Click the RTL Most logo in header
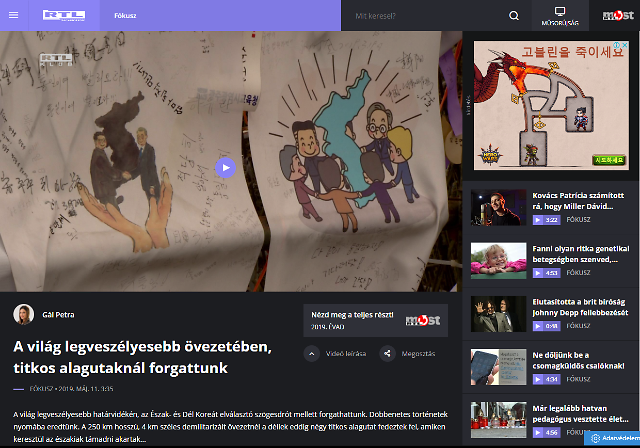Viewport: 640px width, 448px height. (618, 16)
